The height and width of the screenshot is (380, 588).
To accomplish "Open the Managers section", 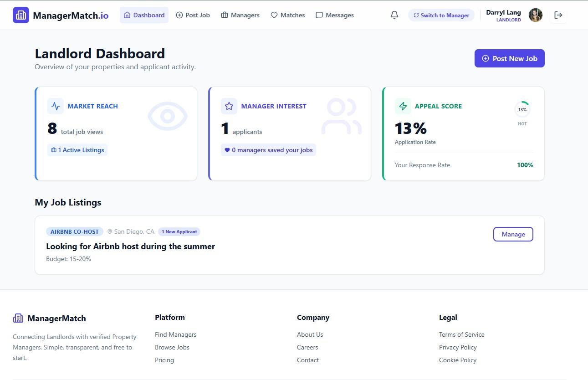I will point(240,15).
